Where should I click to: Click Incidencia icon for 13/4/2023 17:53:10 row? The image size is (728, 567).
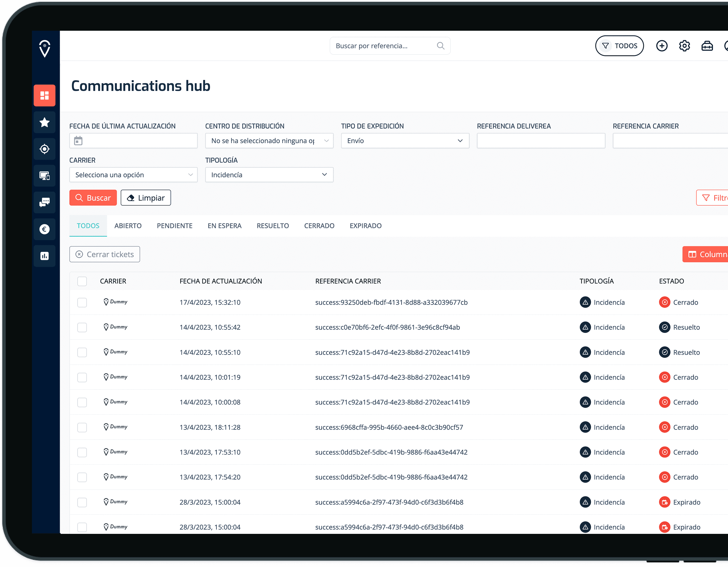coord(585,452)
